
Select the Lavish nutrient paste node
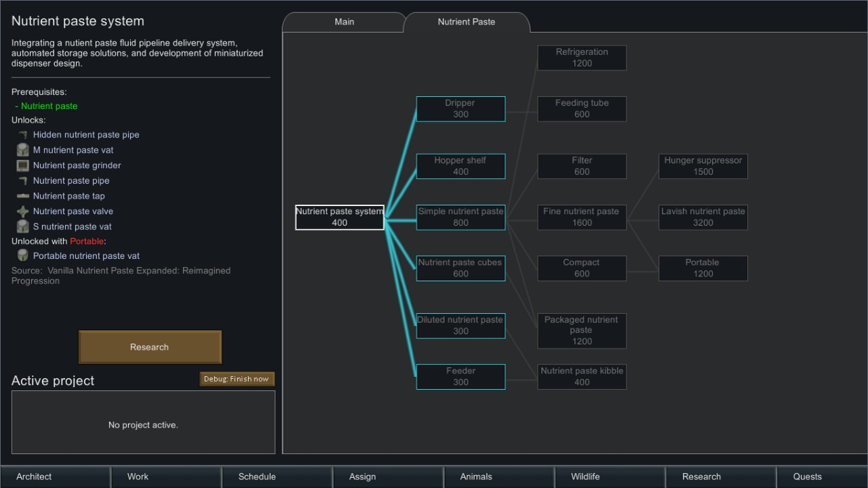tap(703, 217)
